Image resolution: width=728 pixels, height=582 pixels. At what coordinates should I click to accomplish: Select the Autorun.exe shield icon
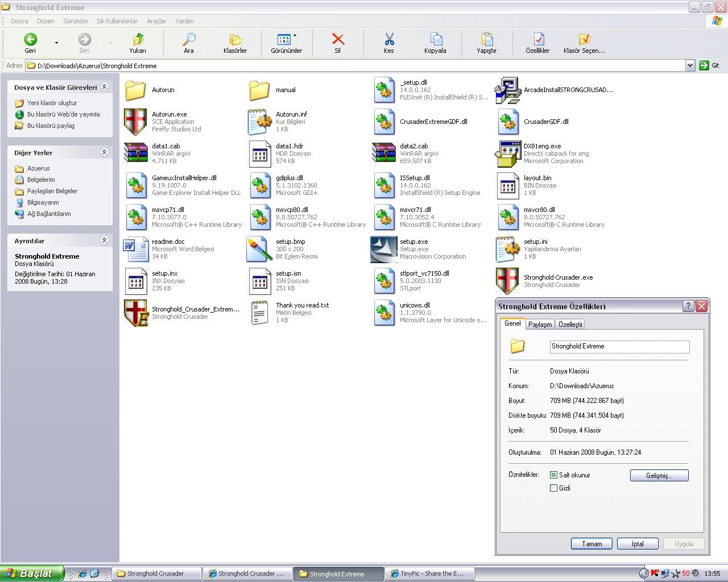(x=135, y=122)
